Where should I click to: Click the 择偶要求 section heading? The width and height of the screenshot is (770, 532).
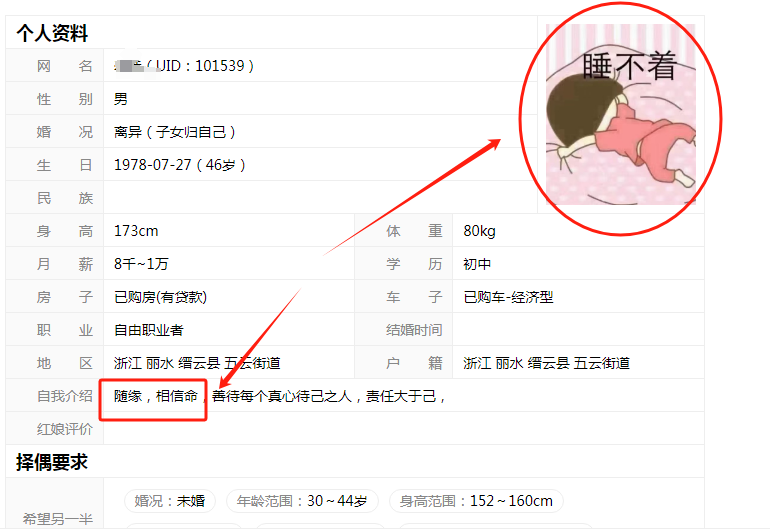52,462
